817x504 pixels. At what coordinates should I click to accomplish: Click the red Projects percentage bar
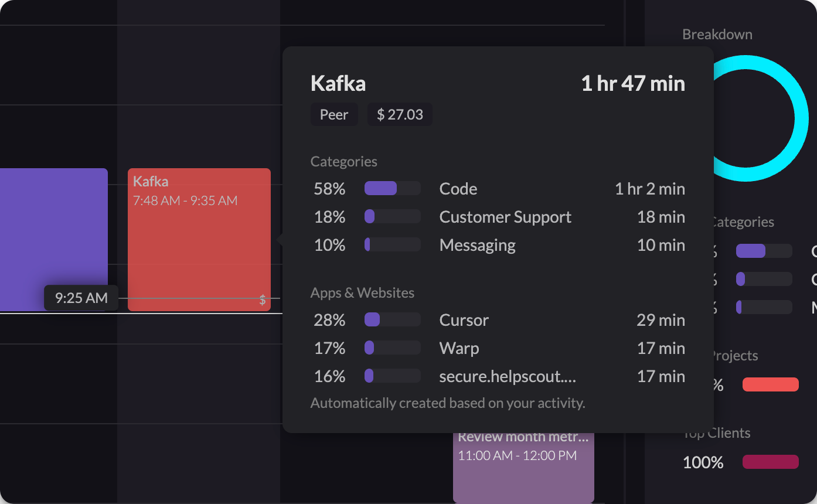[x=771, y=384]
